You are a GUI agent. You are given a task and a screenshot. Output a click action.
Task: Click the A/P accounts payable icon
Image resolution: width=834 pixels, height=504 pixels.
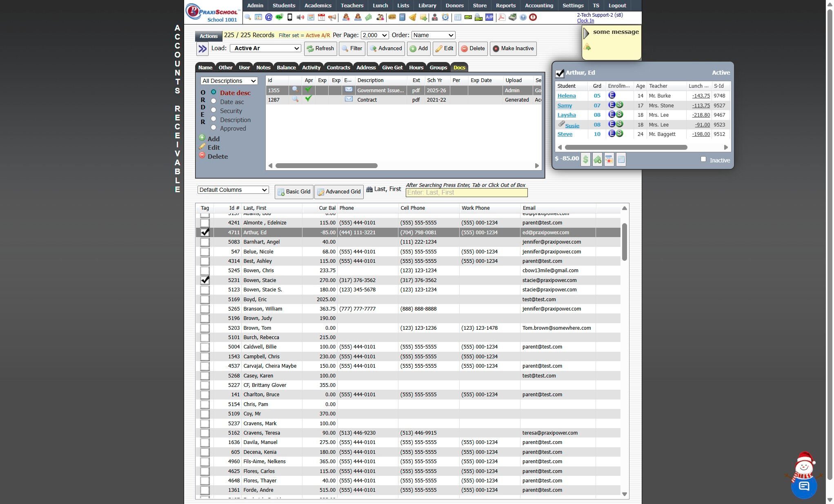(x=489, y=17)
